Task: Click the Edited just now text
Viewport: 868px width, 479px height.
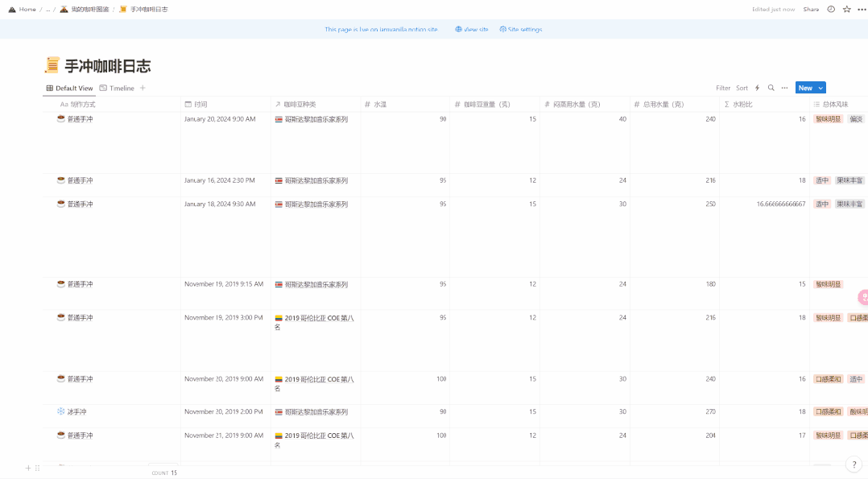Action: [x=773, y=10]
